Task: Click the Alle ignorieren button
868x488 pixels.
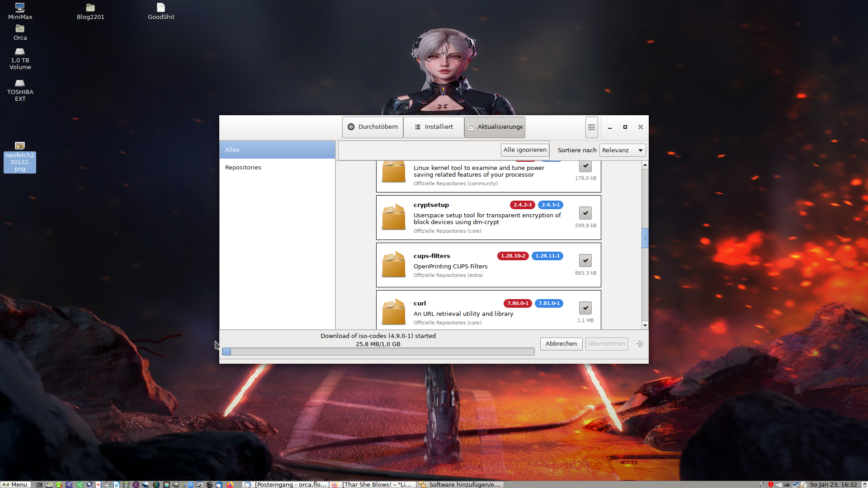Action: 525,150
